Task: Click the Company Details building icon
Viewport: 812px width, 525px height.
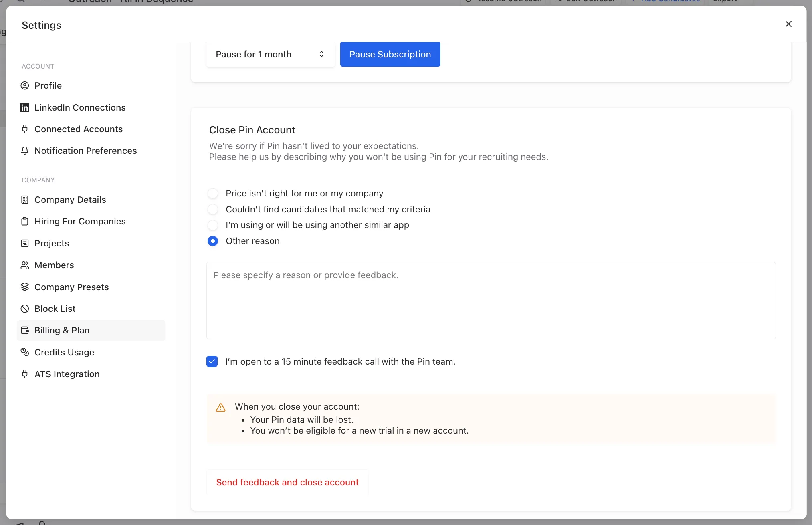Action: (x=25, y=200)
